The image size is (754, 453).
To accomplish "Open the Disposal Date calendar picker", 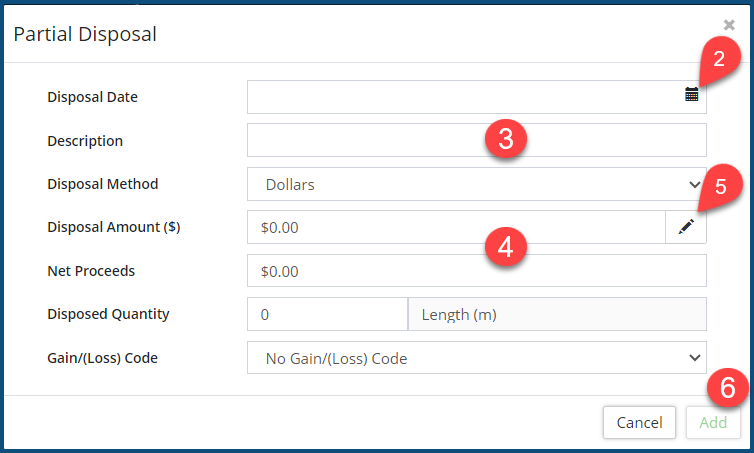I will pos(691,95).
